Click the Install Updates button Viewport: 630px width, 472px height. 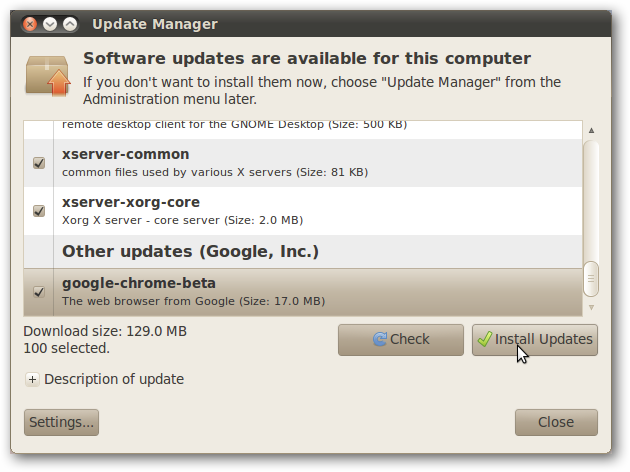coord(534,340)
